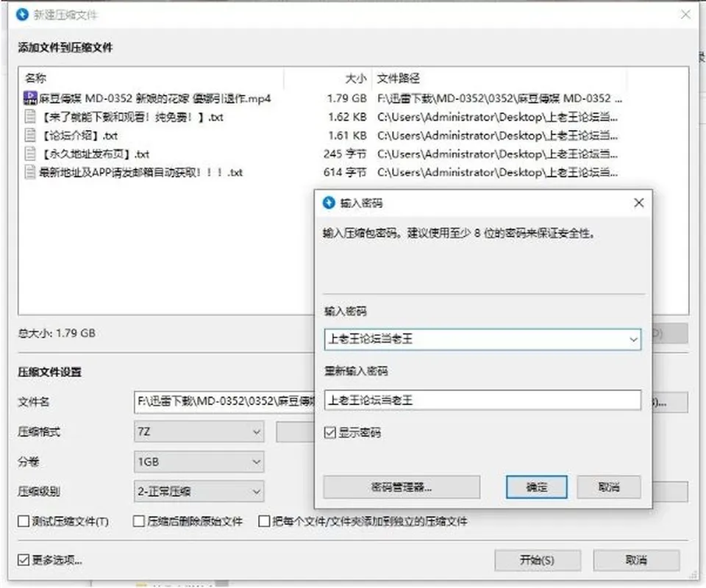Open the 压缩级别 dropdown showing 2-正常压缩
Image resolution: width=706 pixels, height=588 pixels.
[199, 491]
